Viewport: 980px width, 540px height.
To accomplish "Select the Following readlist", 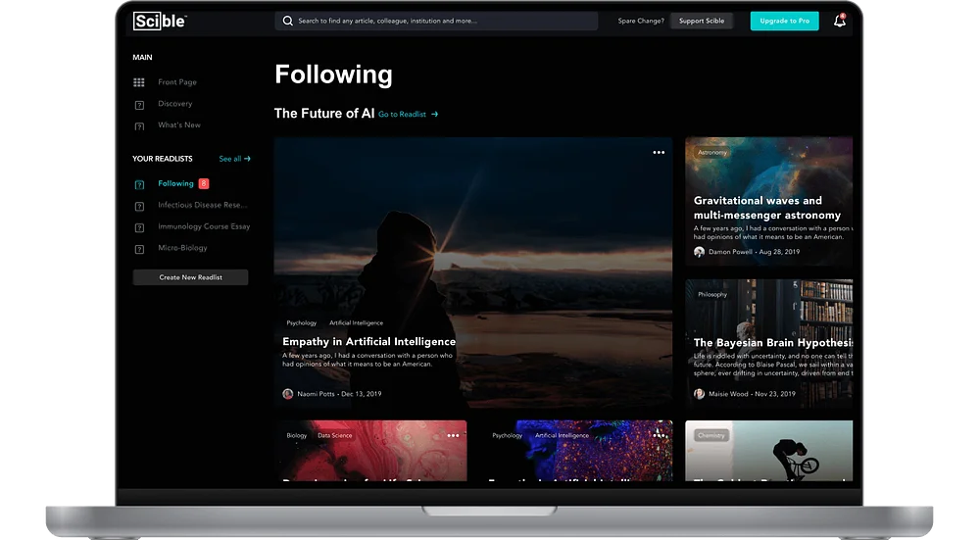I will click(x=175, y=183).
